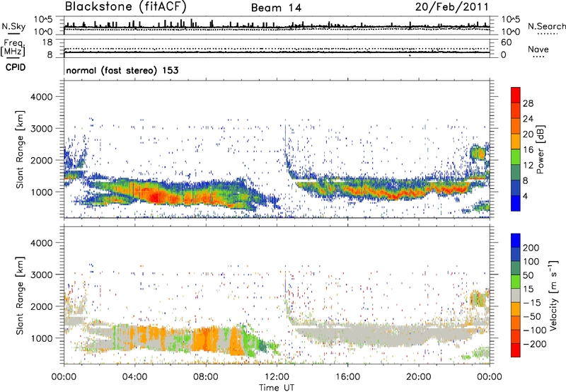
Task: Click the 'Beam 14' header label
Action: (x=276, y=8)
